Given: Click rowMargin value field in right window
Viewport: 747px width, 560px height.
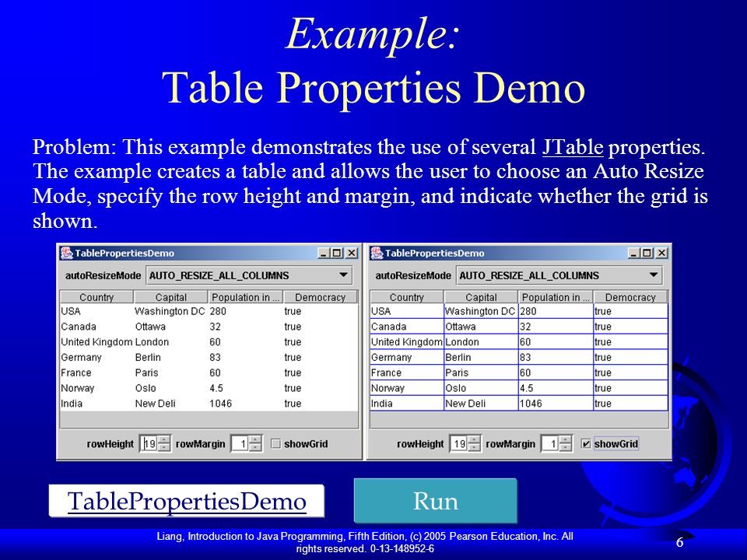Looking at the screenshot, I should [x=551, y=444].
